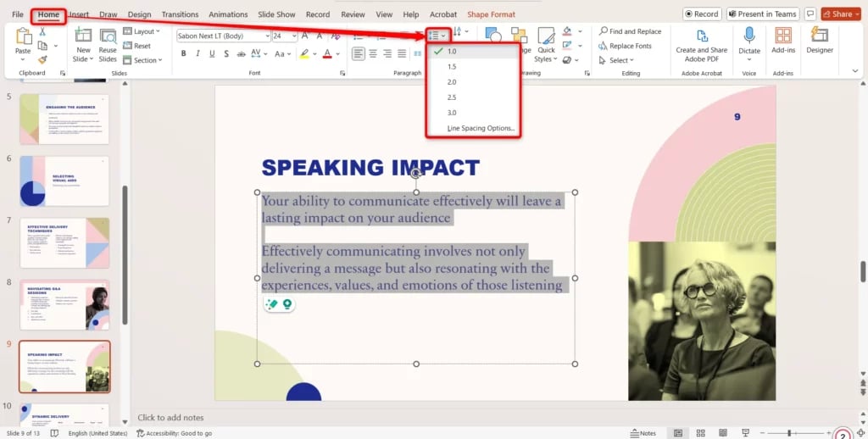Open Line Spacing dropdown button
The width and height of the screenshot is (868, 439).
point(437,36)
